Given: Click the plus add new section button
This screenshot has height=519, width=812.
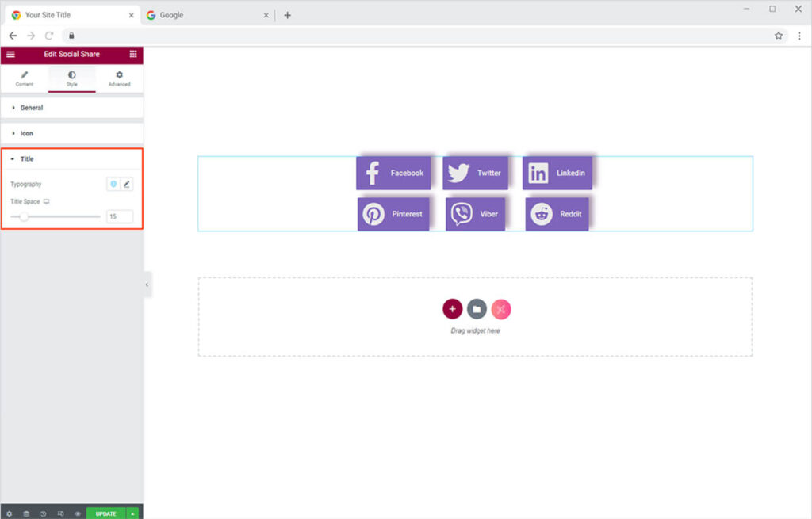Looking at the screenshot, I should tap(452, 309).
